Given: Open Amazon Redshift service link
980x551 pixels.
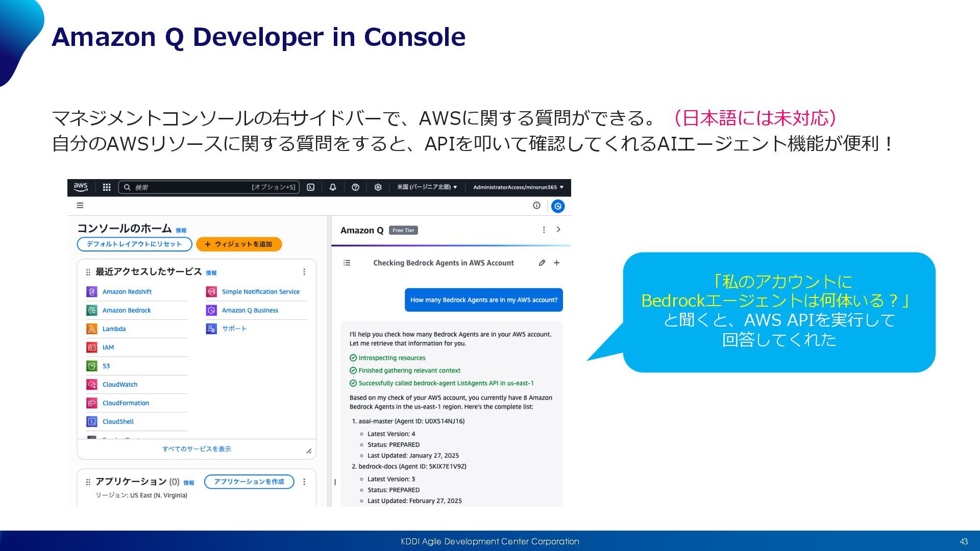Looking at the screenshot, I should pyautogui.click(x=127, y=292).
